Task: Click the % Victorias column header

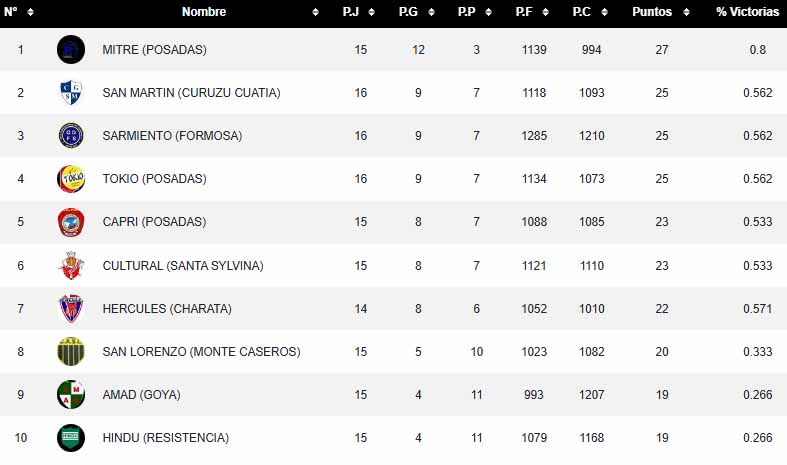Action: pos(747,12)
